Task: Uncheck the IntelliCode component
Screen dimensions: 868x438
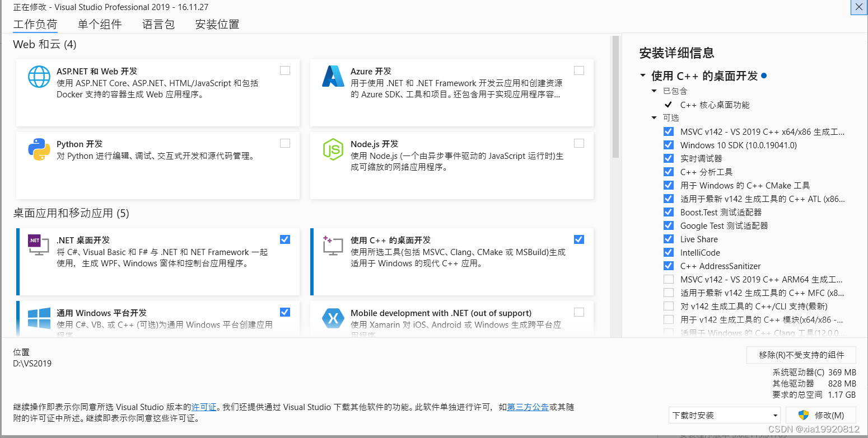Action: pos(669,252)
